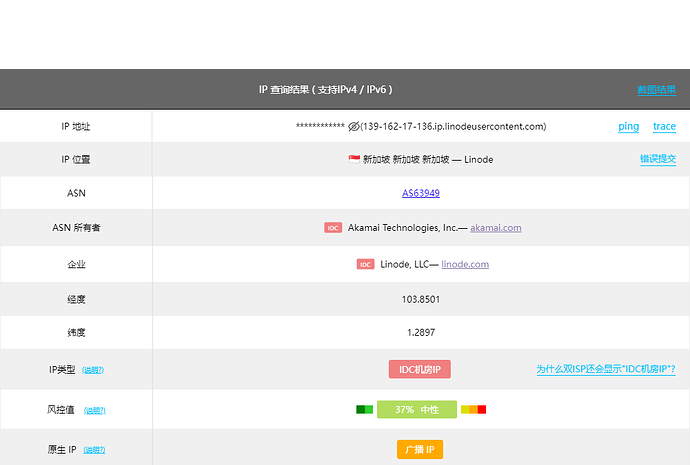
Task: Open the ping link
Action: [628, 127]
